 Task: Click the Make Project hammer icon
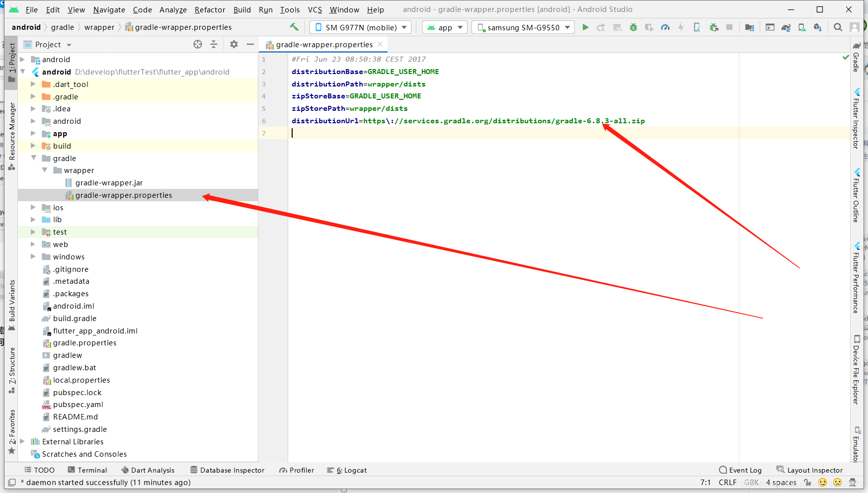click(294, 27)
